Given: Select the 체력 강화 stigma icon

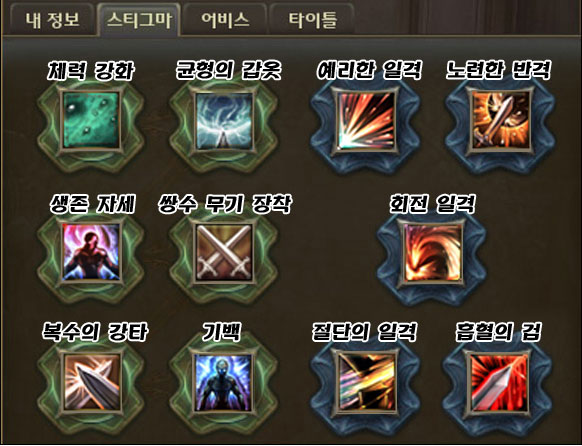Looking at the screenshot, I should coord(91,121).
